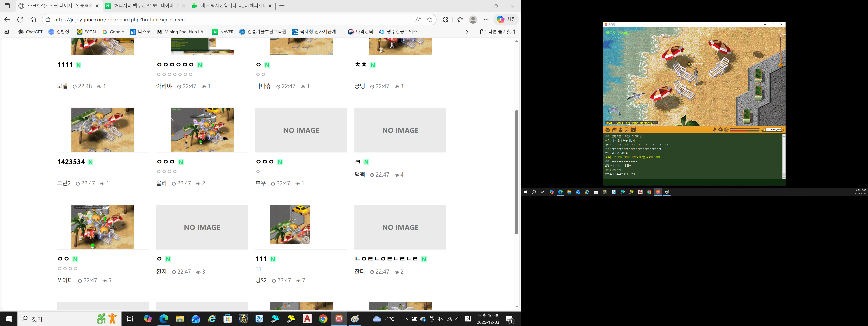Open the NAVER bookmark link
868x326 pixels.
(223, 32)
